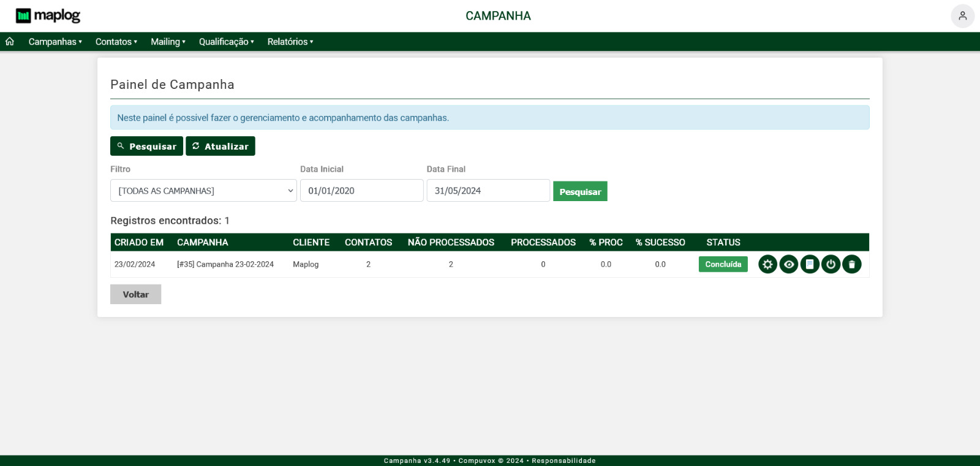
Task: Click the power icon for campaign #35
Action: (x=831, y=264)
